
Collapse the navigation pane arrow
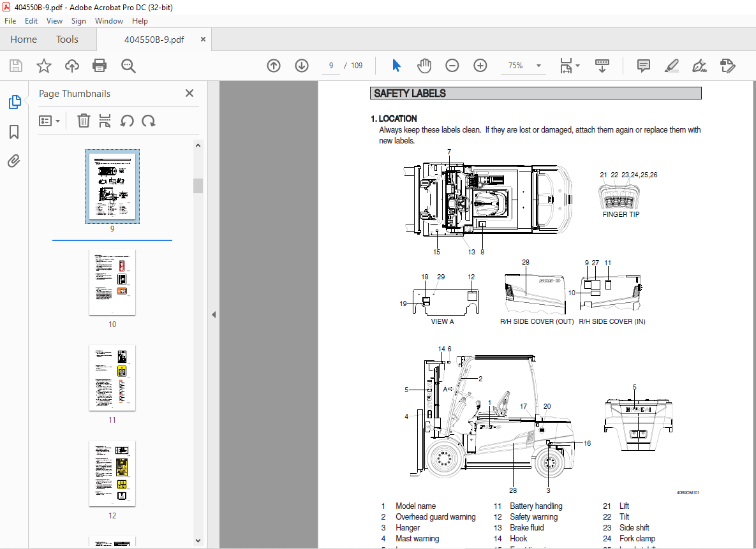[214, 314]
